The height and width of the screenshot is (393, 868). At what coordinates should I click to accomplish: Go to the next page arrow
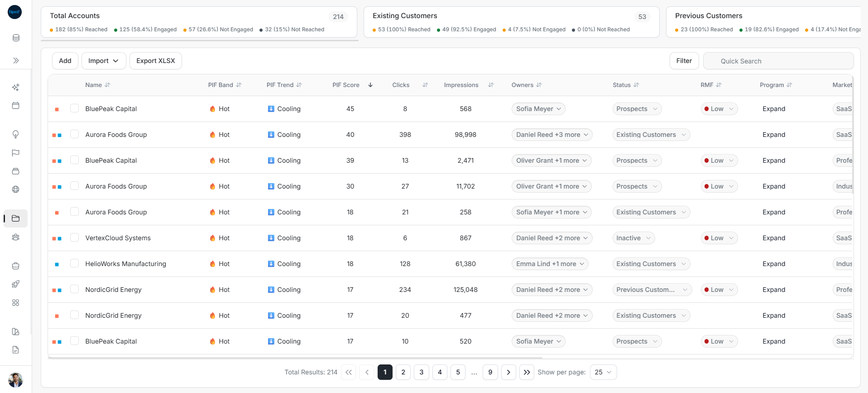pos(508,372)
